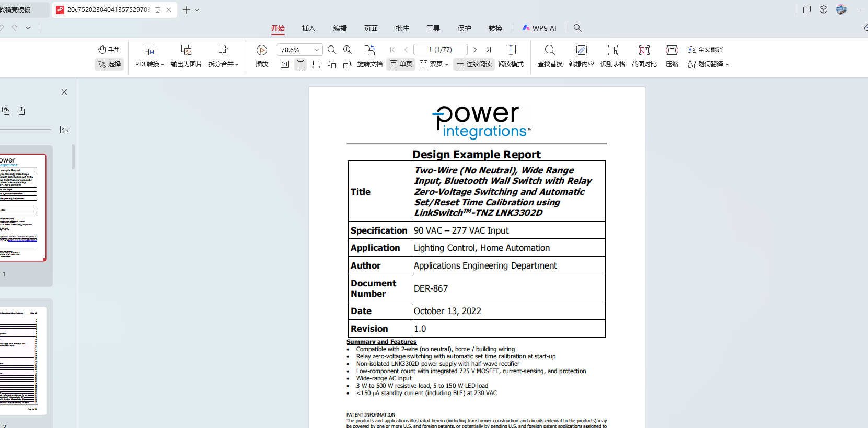Expand new-tab dropdown arrow beside plus
Image resolution: width=868 pixels, height=428 pixels.
[x=197, y=10]
